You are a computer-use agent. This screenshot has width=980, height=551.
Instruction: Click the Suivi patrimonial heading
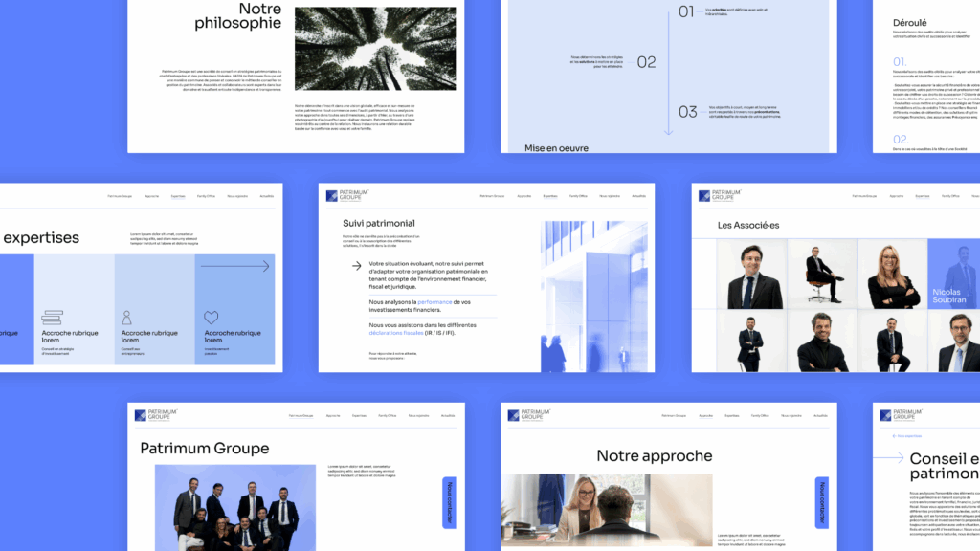(x=379, y=223)
